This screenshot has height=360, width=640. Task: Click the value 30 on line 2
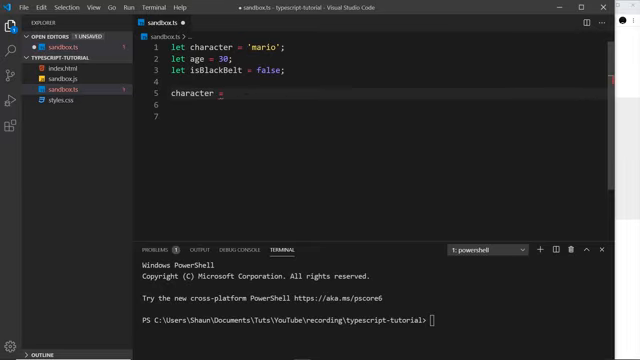[223, 59]
